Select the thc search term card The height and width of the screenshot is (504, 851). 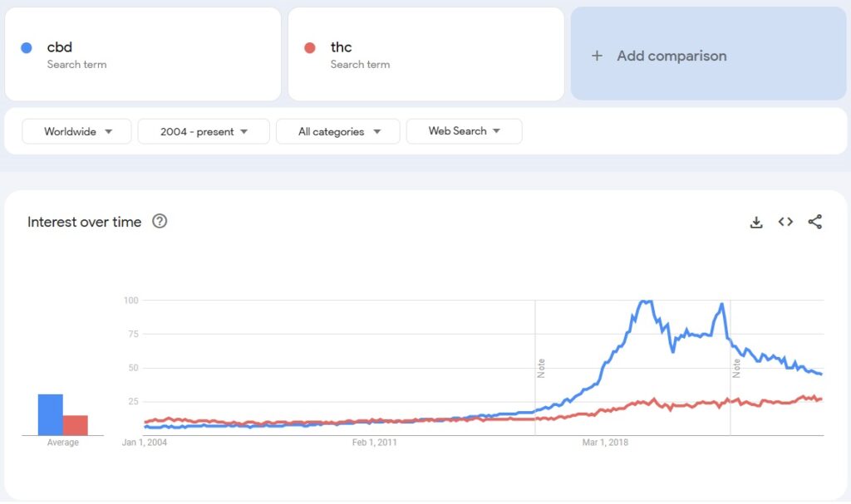coord(425,53)
